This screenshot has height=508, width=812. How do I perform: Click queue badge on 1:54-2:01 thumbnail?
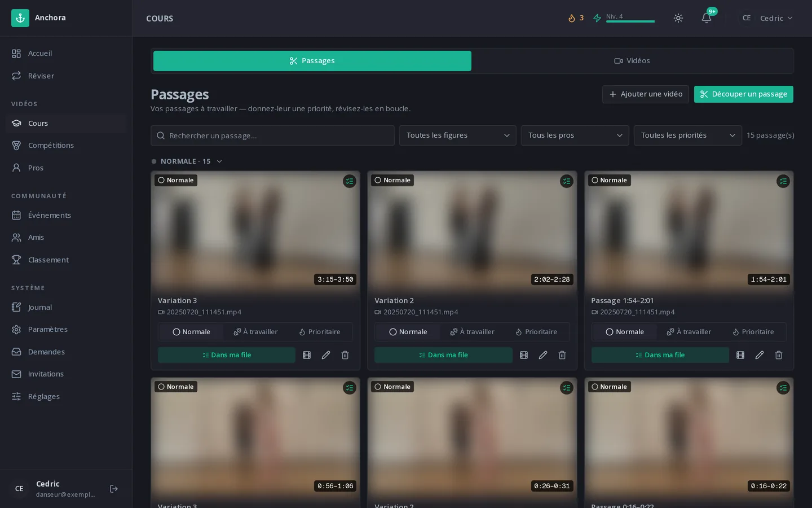click(783, 181)
